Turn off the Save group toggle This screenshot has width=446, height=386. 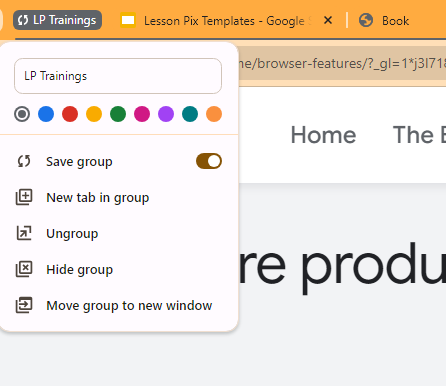pos(209,161)
